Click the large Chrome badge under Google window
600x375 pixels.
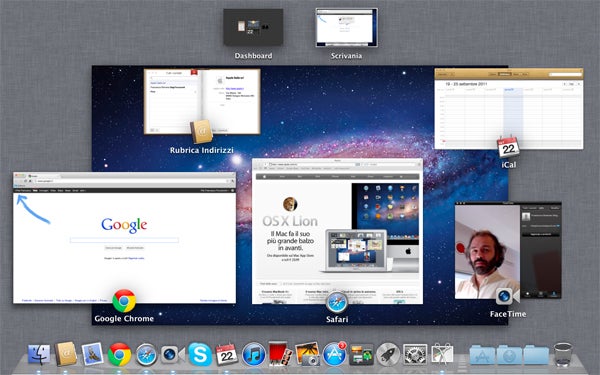pyautogui.click(x=124, y=301)
